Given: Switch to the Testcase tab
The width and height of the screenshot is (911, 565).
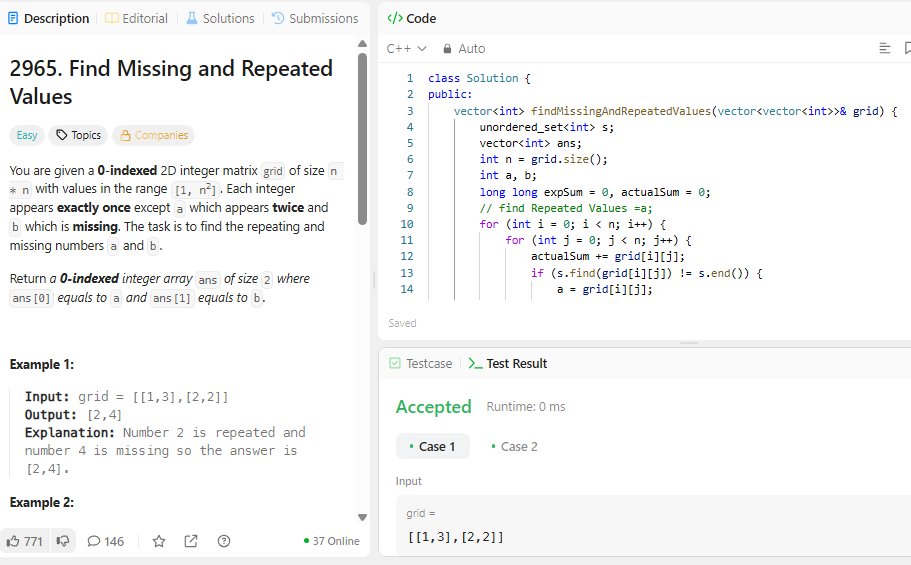Looking at the screenshot, I should tap(421, 363).
